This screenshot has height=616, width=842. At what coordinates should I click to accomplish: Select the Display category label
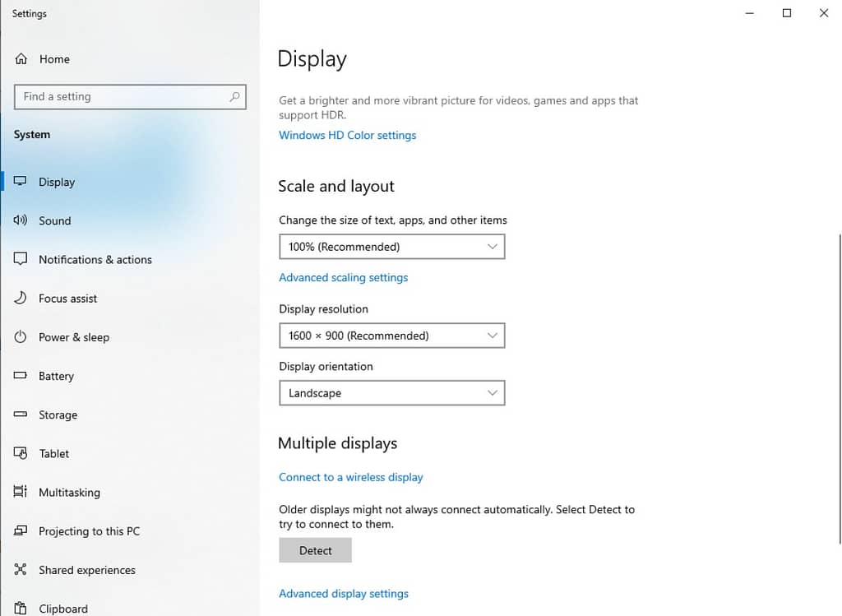click(x=57, y=182)
